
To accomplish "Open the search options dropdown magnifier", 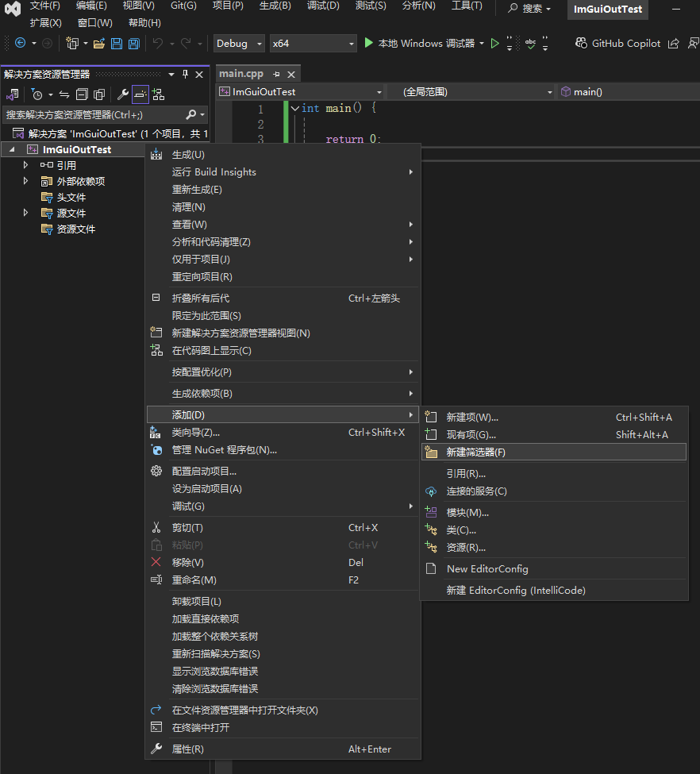I will click(x=195, y=115).
